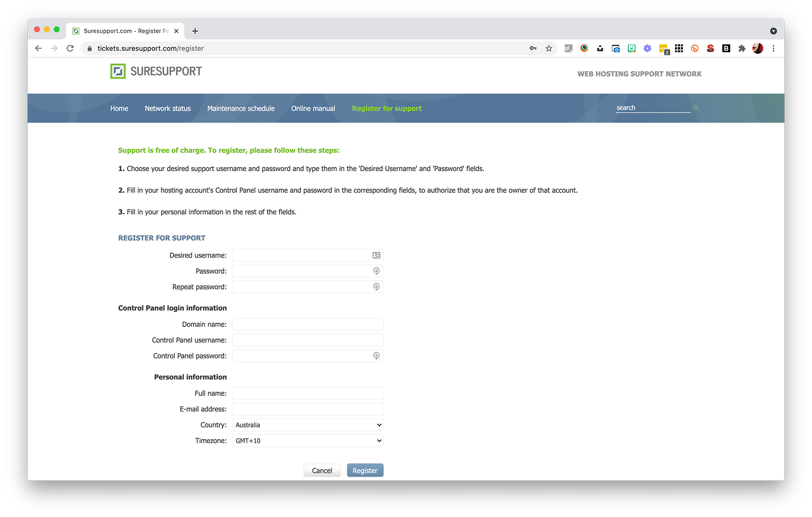Bookmark this page with the star icon
The height and width of the screenshot is (517, 812).
pyautogui.click(x=548, y=48)
